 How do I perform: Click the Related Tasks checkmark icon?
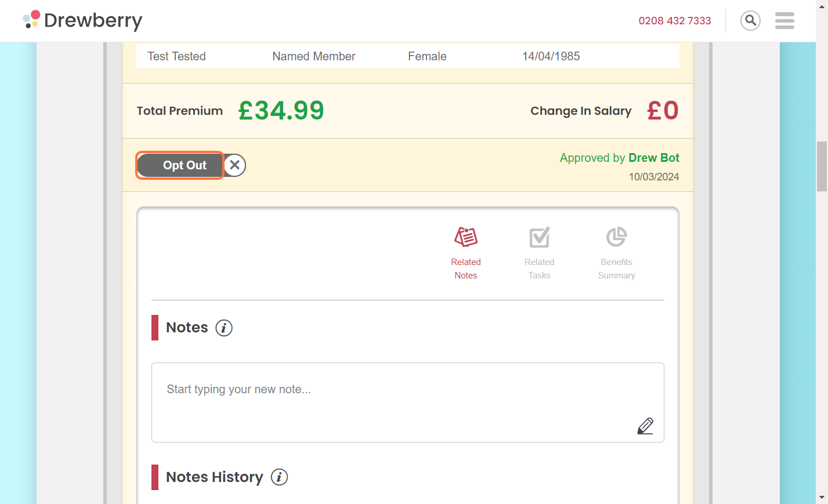[x=539, y=237]
